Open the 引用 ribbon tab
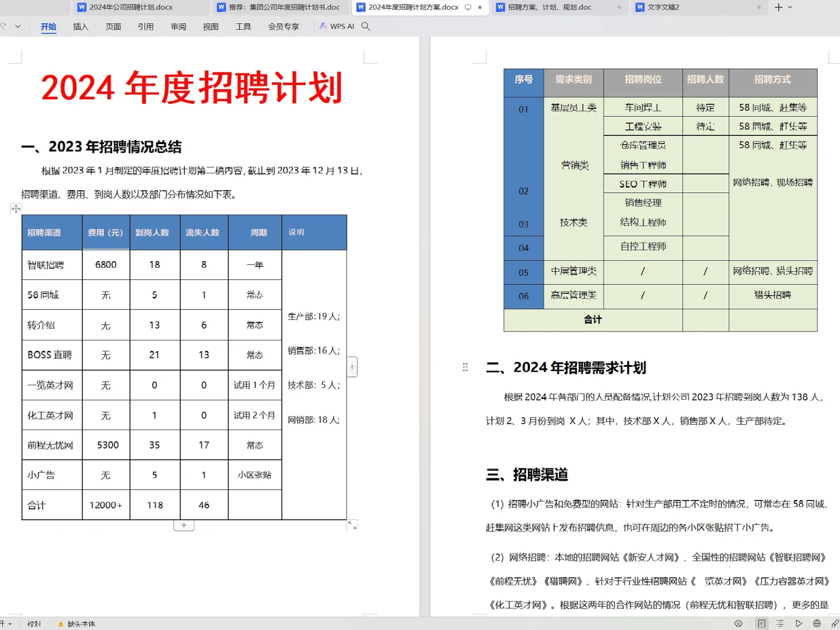840x630 pixels. (x=146, y=26)
